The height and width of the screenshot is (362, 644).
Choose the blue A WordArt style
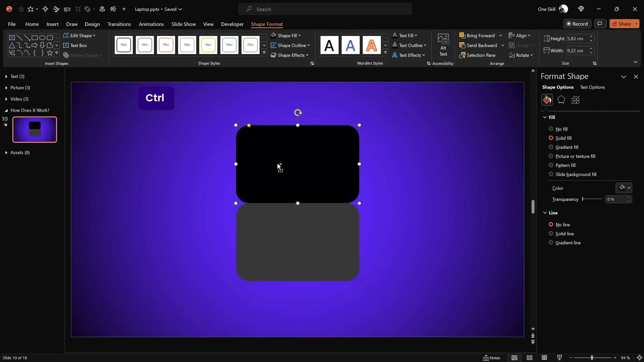351,45
